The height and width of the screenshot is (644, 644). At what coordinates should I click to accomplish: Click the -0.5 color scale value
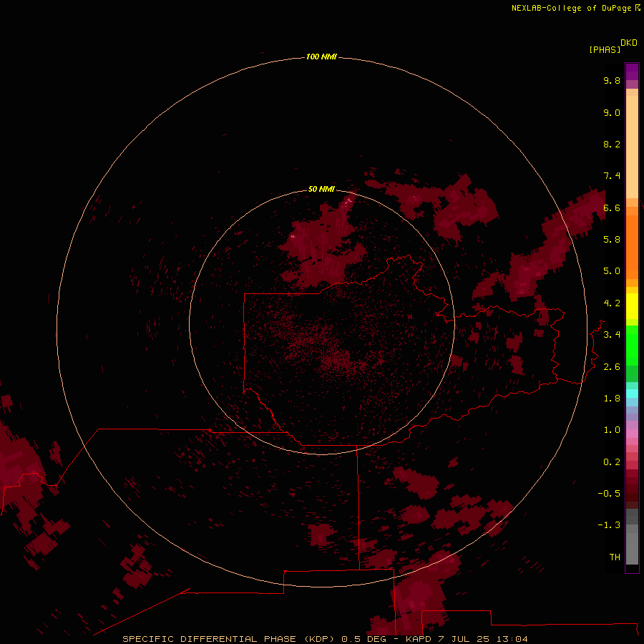click(609, 494)
